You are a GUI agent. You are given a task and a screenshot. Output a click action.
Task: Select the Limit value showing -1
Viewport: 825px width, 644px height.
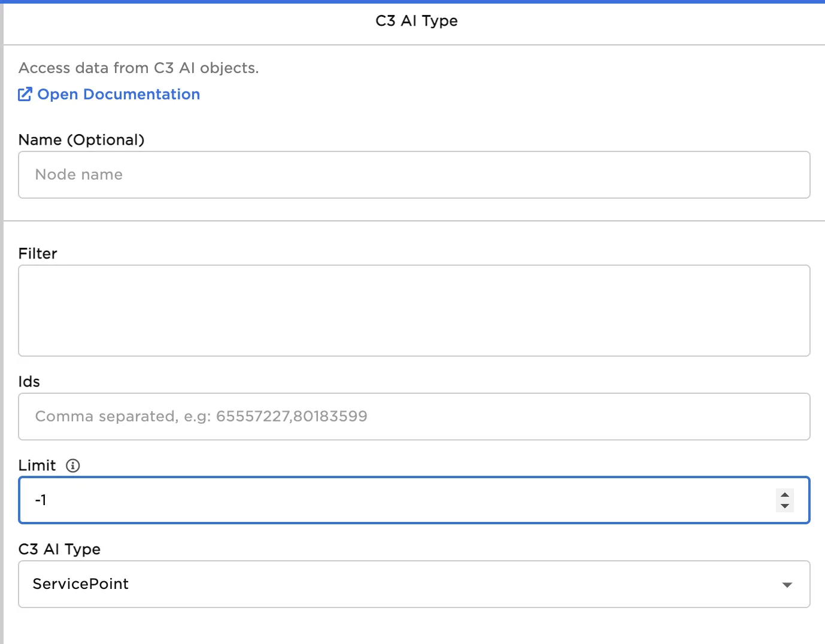[239, 500]
